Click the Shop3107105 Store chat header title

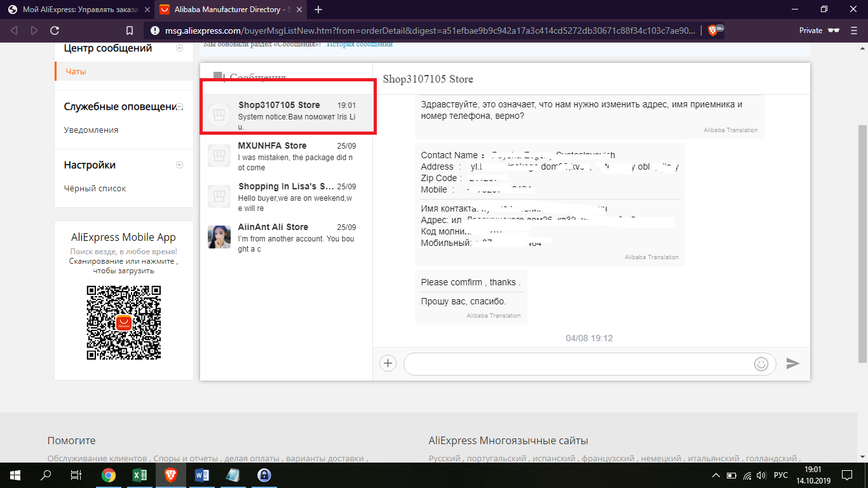click(428, 79)
